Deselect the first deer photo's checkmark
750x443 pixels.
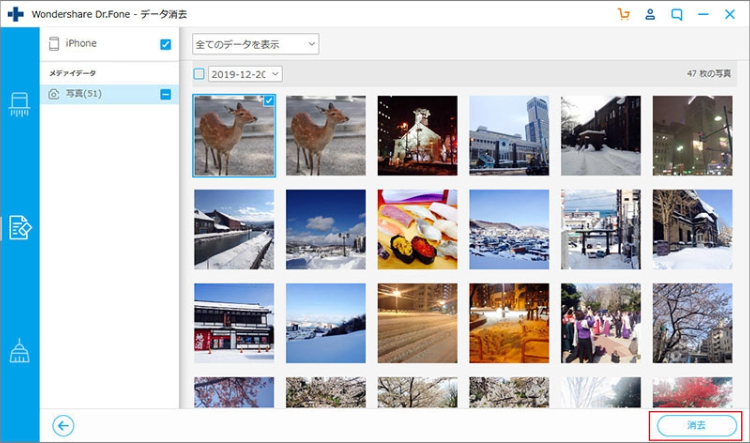(267, 102)
